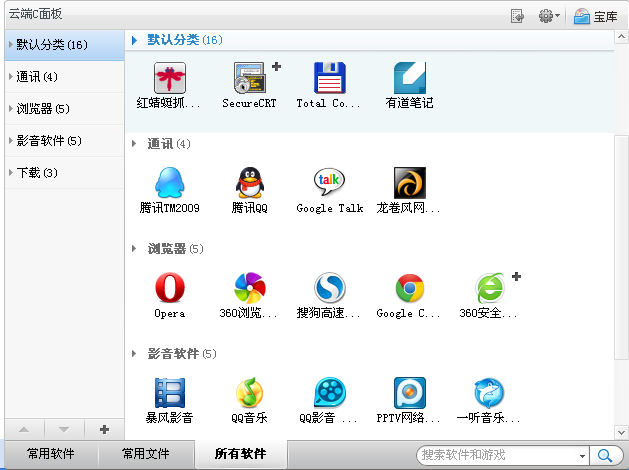629x470 pixels.
Task: Launch 龙卷风网络 app icon
Action: click(409, 183)
